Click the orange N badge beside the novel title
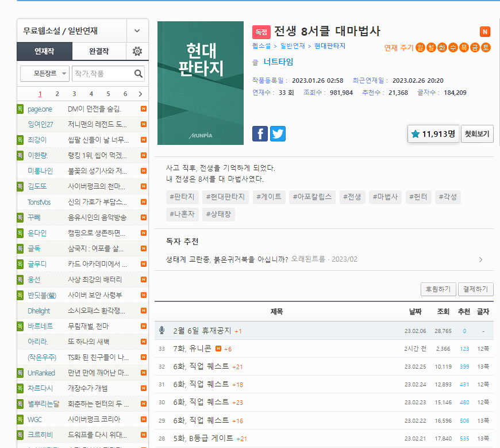This screenshot has width=500, height=448. coord(484,32)
